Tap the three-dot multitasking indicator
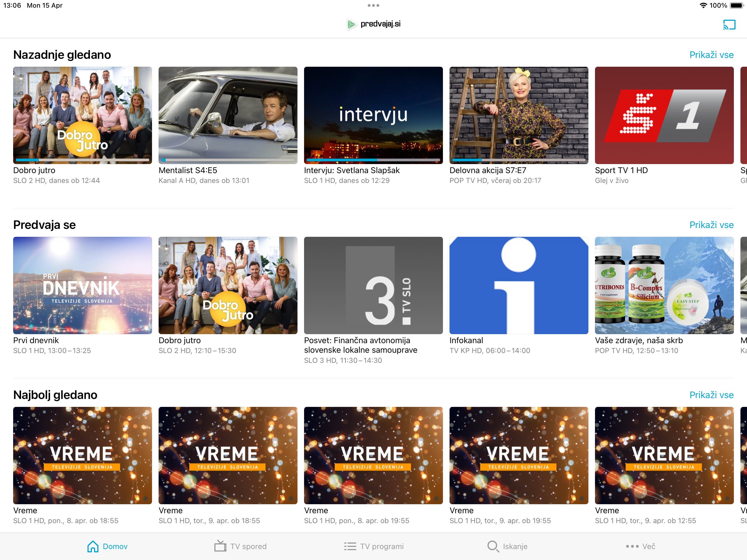Image resolution: width=747 pixels, height=560 pixels. point(373,5)
